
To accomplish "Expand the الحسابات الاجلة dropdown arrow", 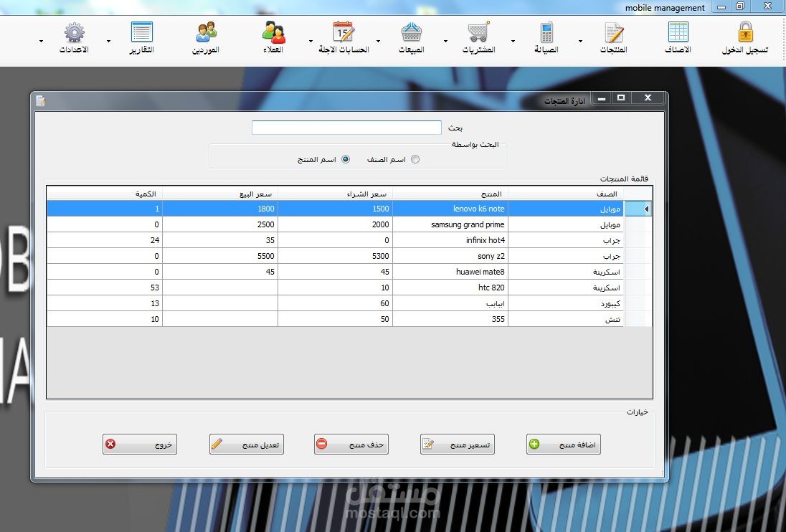I will click(x=311, y=41).
